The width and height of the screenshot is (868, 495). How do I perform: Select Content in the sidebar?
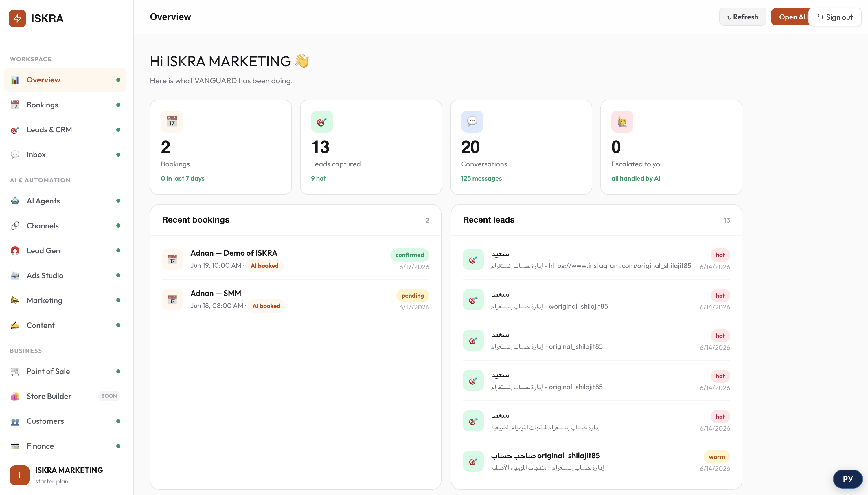tap(65, 325)
